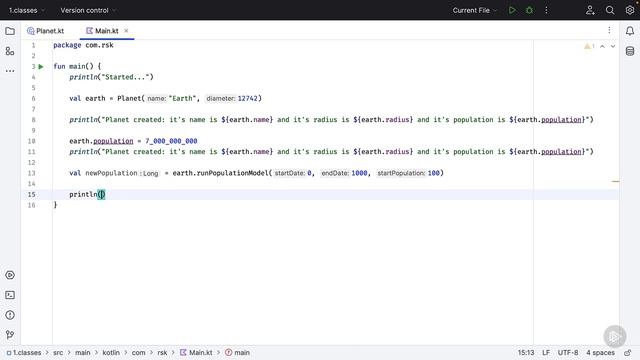Open the Git version control tool window

[x=10, y=335]
